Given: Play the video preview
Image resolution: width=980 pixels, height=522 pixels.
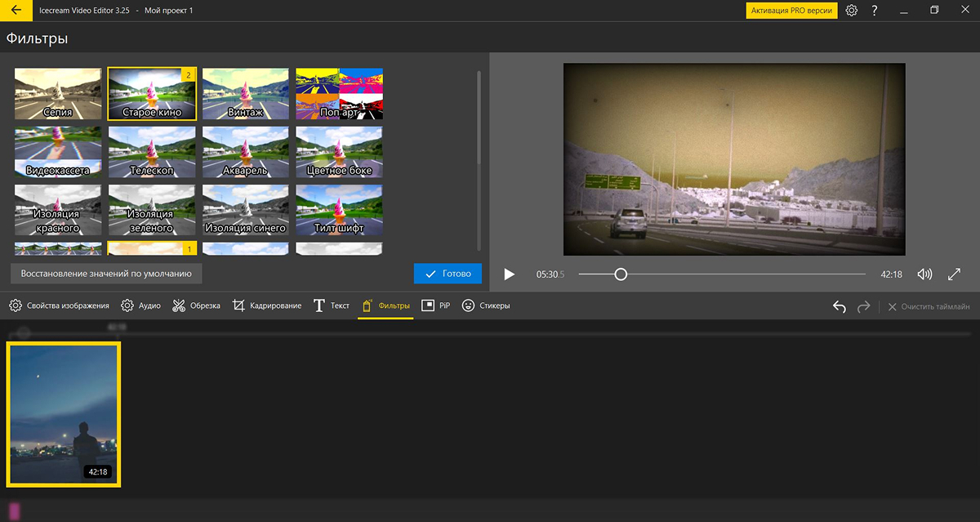Looking at the screenshot, I should pyautogui.click(x=509, y=274).
